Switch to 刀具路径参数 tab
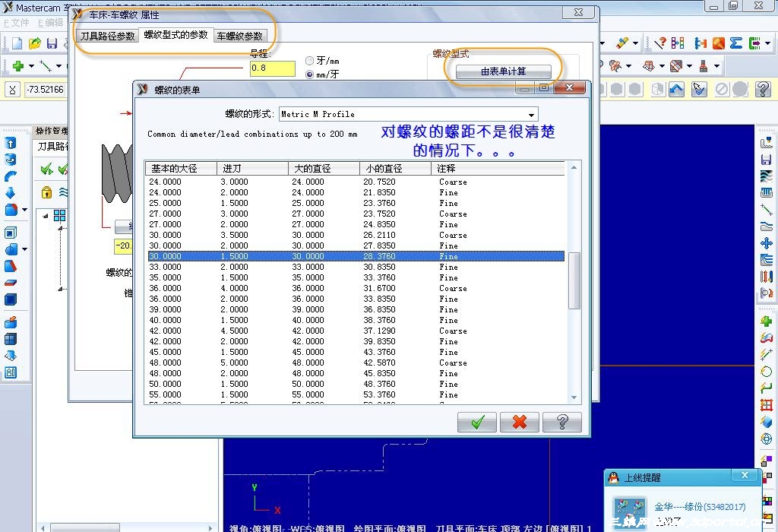The width and height of the screenshot is (778, 532). pyautogui.click(x=108, y=36)
